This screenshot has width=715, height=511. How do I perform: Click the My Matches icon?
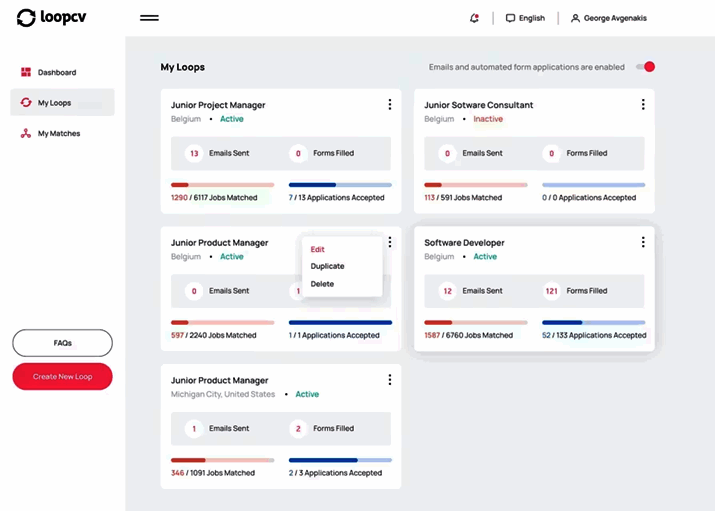26,133
